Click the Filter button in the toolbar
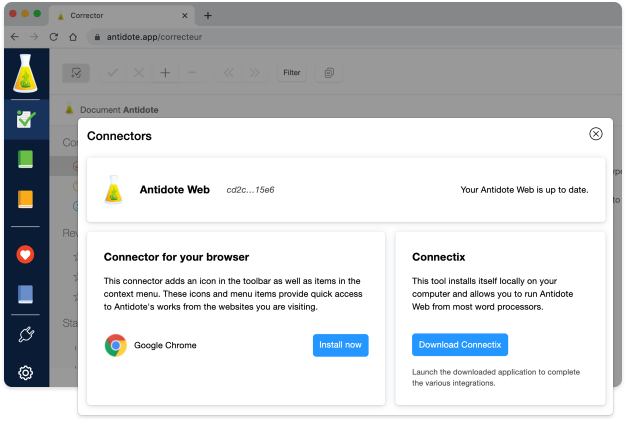The width and height of the screenshot is (626, 422). (x=292, y=73)
